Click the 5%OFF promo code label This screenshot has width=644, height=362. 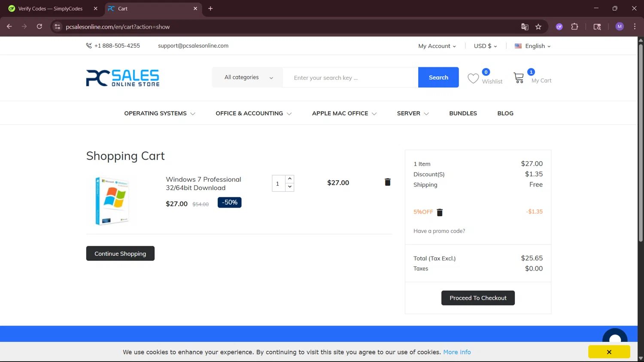[x=423, y=212]
